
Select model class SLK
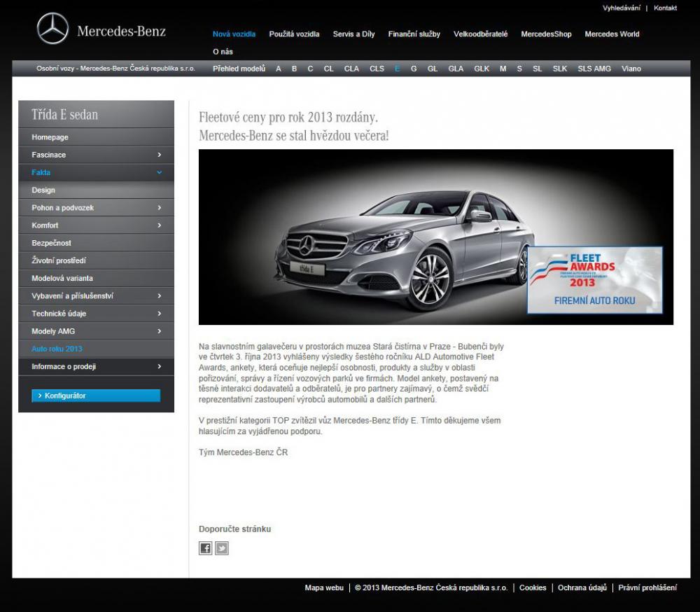(x=560, y=69)
